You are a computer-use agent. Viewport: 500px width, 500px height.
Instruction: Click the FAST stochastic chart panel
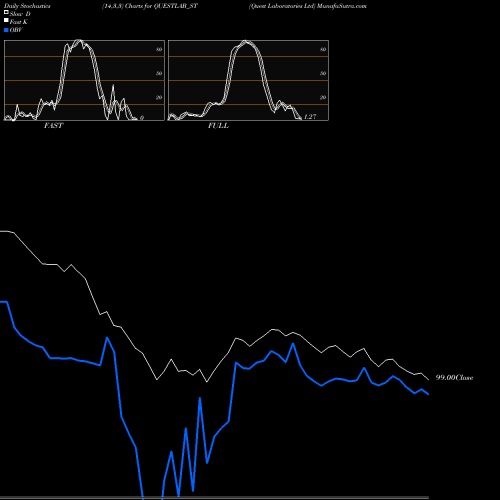pos(84,80)
